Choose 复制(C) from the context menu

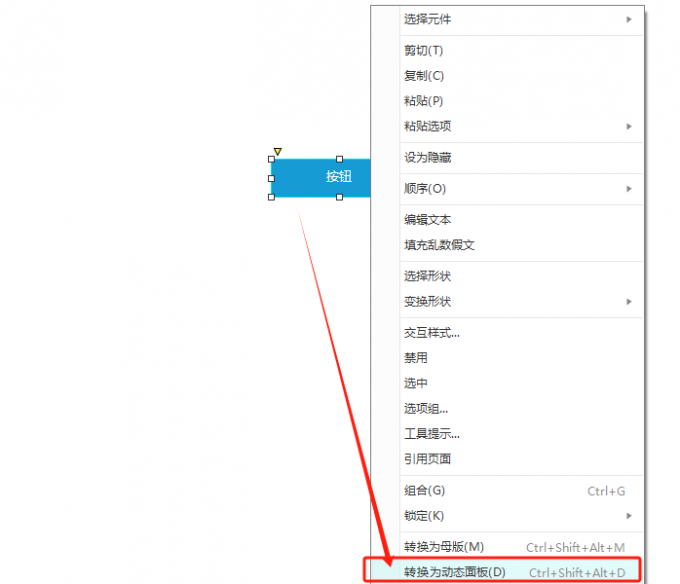[507, 76]
